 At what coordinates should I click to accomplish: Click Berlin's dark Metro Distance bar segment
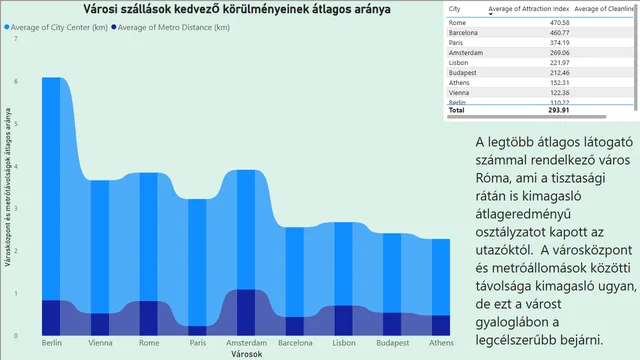click(x=51, y=318)
